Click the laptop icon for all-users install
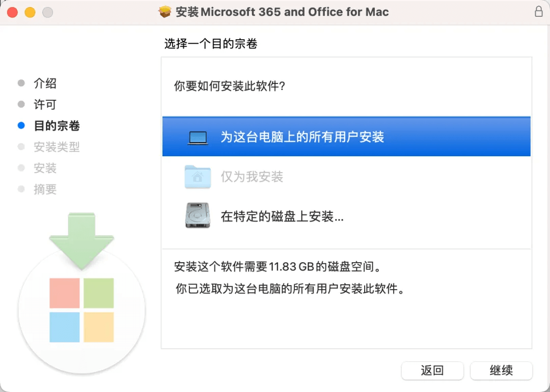This screenshot has width=550, height=392. (198, 138)
